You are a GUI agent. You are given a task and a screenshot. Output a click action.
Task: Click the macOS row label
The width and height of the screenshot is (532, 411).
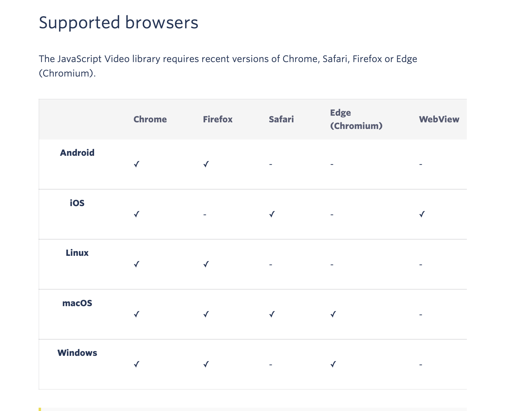pyautogui.click(x=77, y=303)
